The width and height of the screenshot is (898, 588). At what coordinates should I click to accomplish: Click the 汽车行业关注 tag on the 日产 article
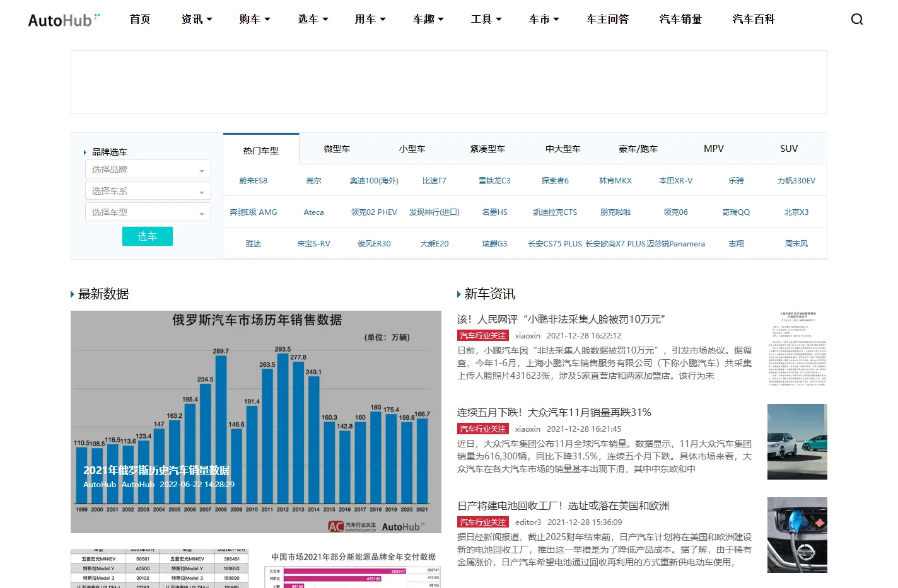483,522
